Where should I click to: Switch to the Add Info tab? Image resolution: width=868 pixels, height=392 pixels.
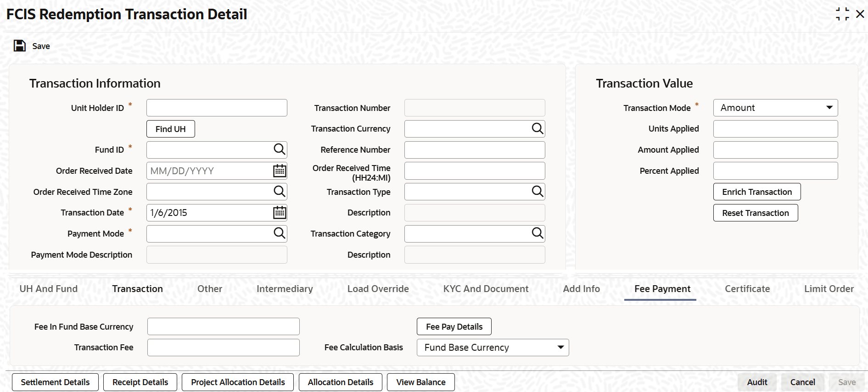click(581, 289)
